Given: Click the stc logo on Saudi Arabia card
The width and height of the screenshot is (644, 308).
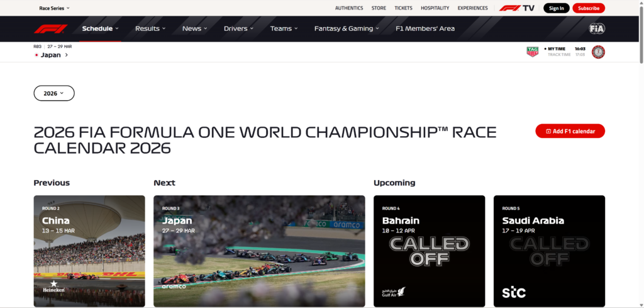Looking at the screenshot, I should [x=514, y=292].
